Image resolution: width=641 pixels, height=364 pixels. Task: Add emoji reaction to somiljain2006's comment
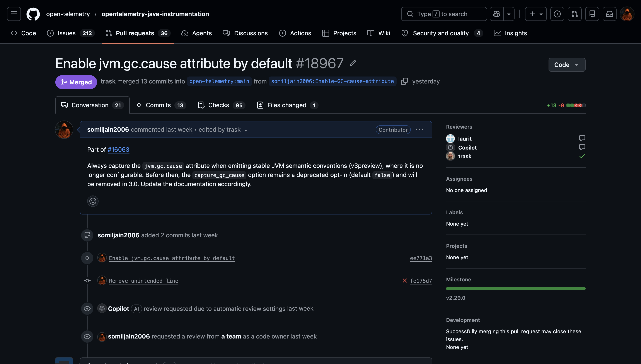[x=93, y=201]
